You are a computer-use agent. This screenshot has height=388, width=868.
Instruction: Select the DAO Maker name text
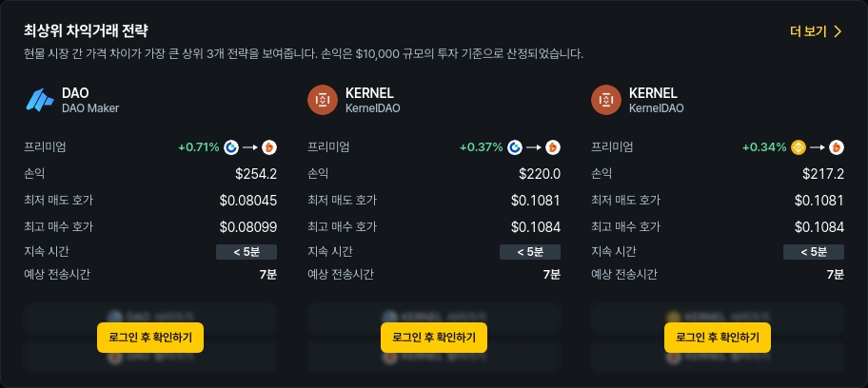[90, 108]
